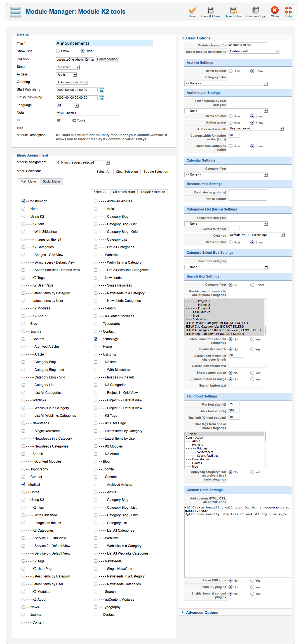Click top Toggle Selection button

pos(156,172)
